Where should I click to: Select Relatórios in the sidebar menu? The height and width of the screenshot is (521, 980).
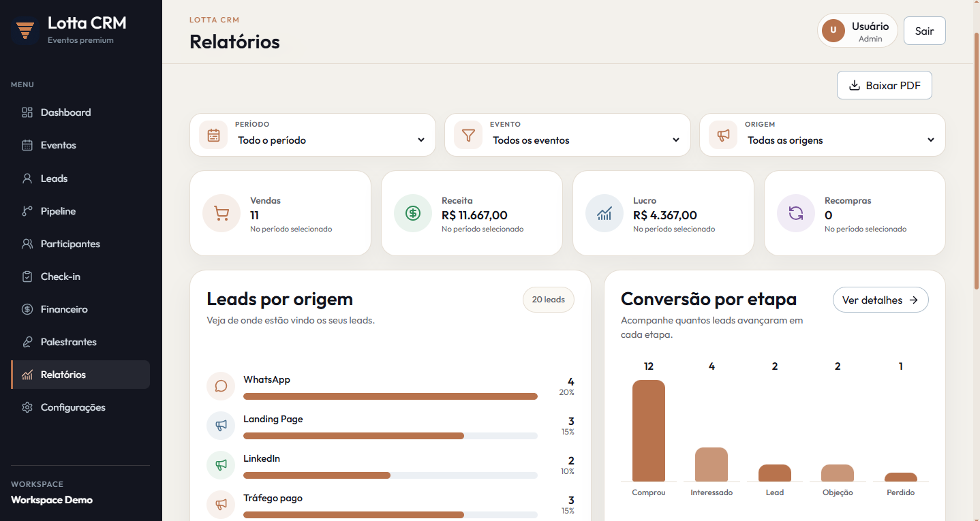coord(80,375)
